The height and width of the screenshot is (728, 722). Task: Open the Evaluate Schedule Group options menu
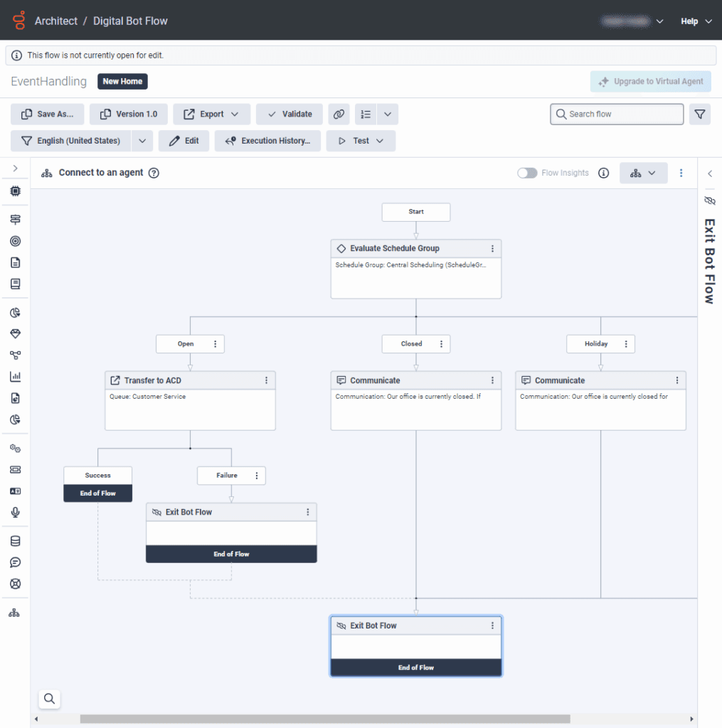[x=492, y=248]
